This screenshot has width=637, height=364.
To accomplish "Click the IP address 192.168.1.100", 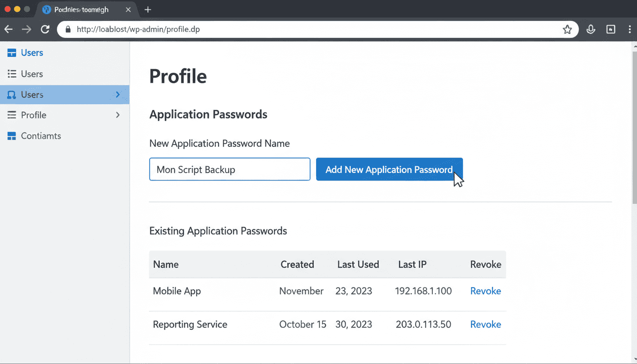I will [x=423, y=291].
